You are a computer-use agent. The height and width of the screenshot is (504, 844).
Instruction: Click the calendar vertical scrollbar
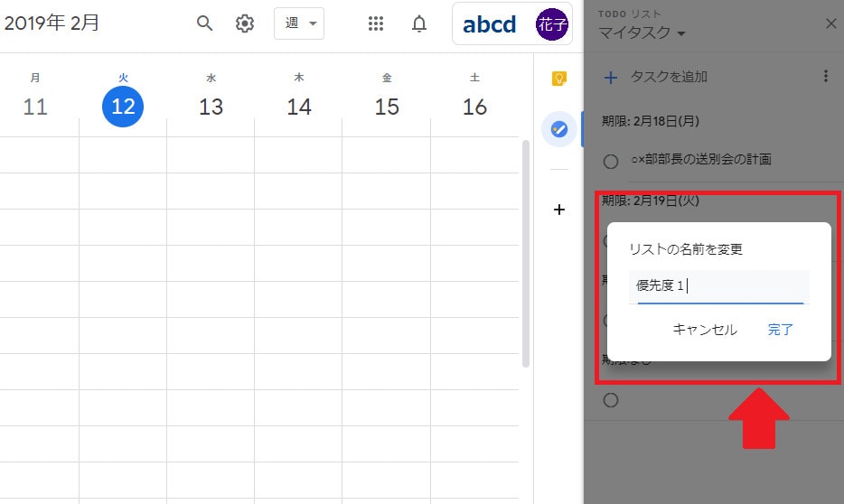click(526, 253)
